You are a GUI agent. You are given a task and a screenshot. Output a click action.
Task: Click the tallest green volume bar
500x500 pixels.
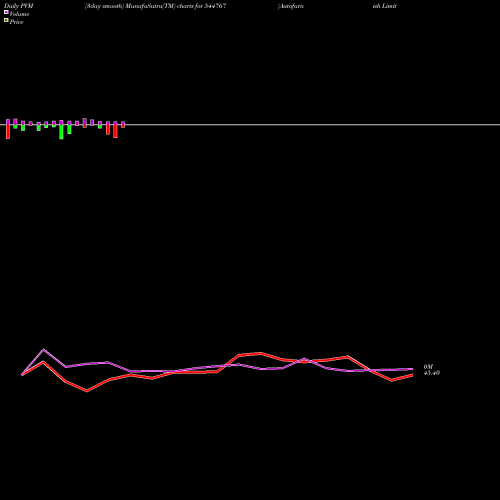coord(61,132)
